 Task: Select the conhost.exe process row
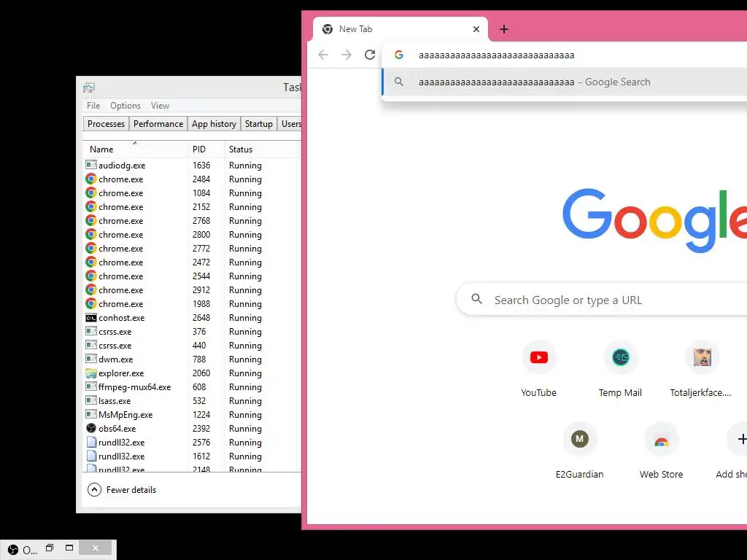[192, 318]
